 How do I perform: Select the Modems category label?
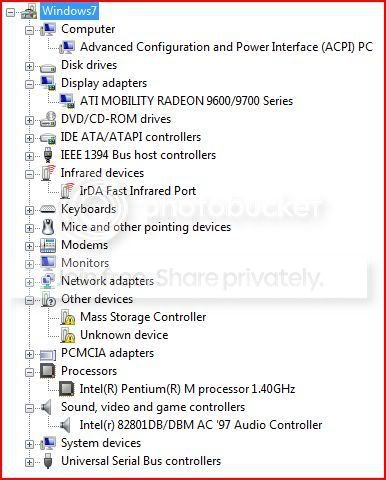[x=85, y=245]
